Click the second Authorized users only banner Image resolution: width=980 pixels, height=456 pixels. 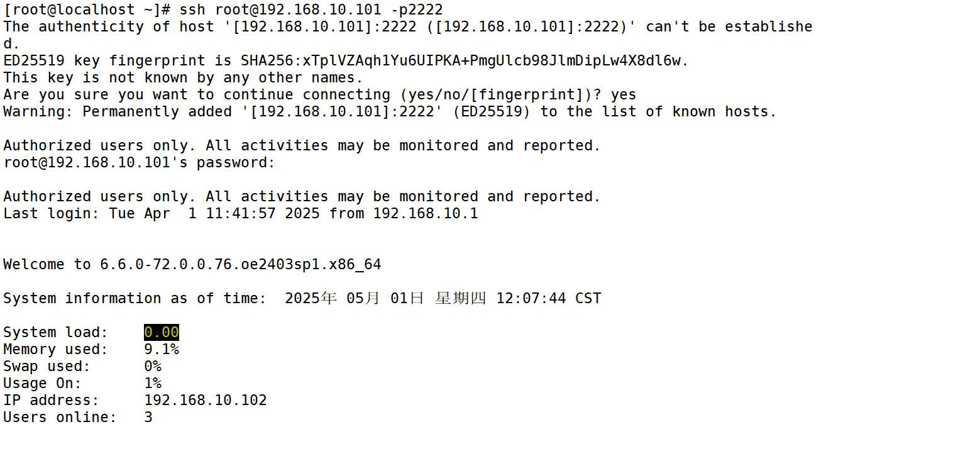tap(302, 197)
